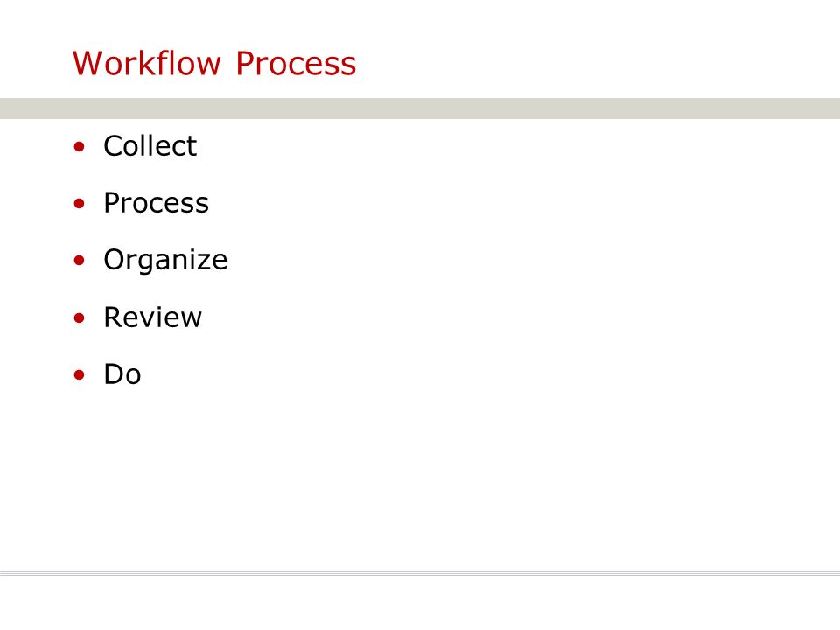The image size is (840, 630).
Task: Click the capital R in Review
Action: click(x=114, y=318)
